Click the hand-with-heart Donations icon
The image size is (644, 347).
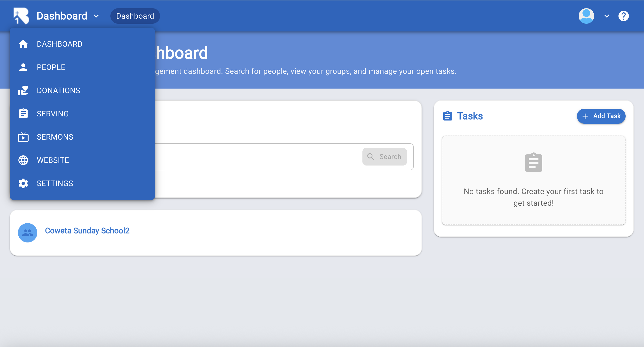pos(23,91)
